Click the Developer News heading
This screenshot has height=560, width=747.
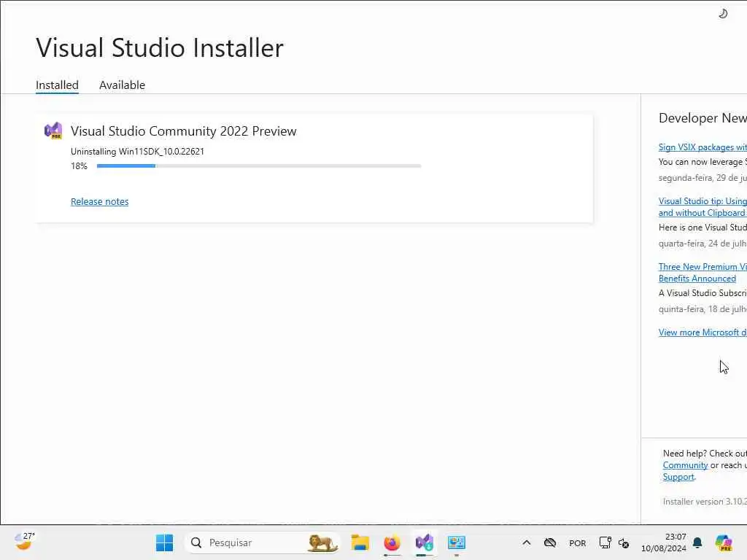703,118
